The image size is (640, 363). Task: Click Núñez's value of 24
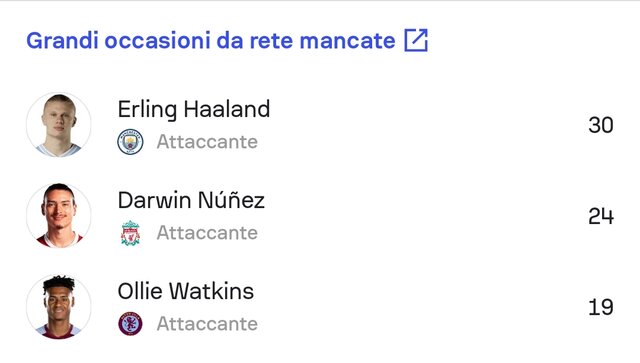pyautogui.click(x=601, y=216)
